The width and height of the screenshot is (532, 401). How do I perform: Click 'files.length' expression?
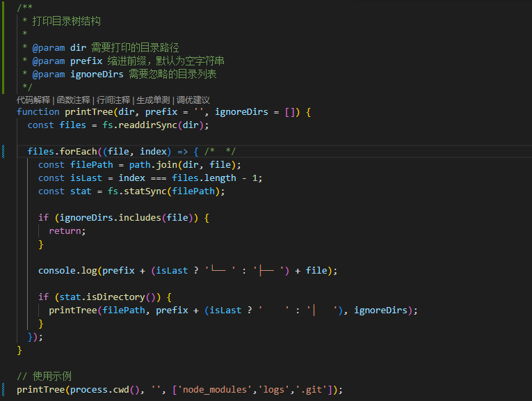[x=204, y=178]
